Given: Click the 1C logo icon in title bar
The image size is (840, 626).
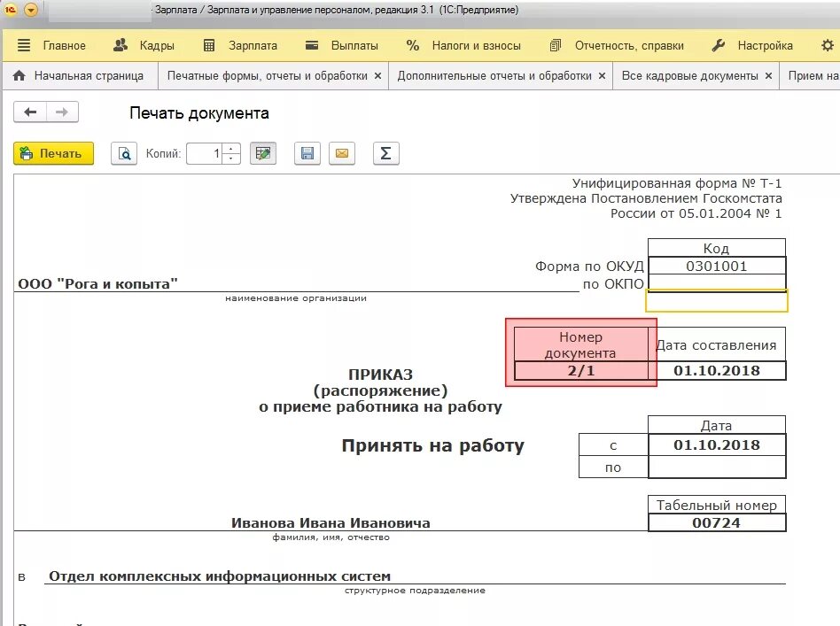Looking at the screenshot, I should coord(11,10).
